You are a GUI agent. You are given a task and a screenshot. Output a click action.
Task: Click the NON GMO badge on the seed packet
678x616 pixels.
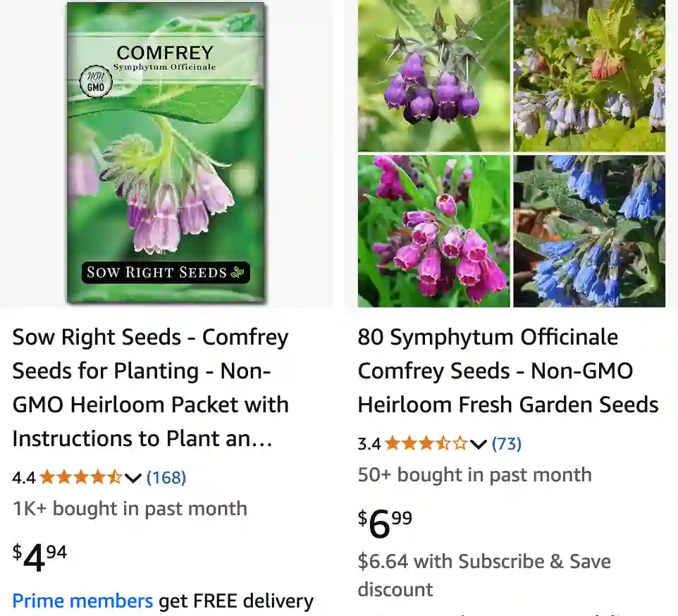pos(94,82)
